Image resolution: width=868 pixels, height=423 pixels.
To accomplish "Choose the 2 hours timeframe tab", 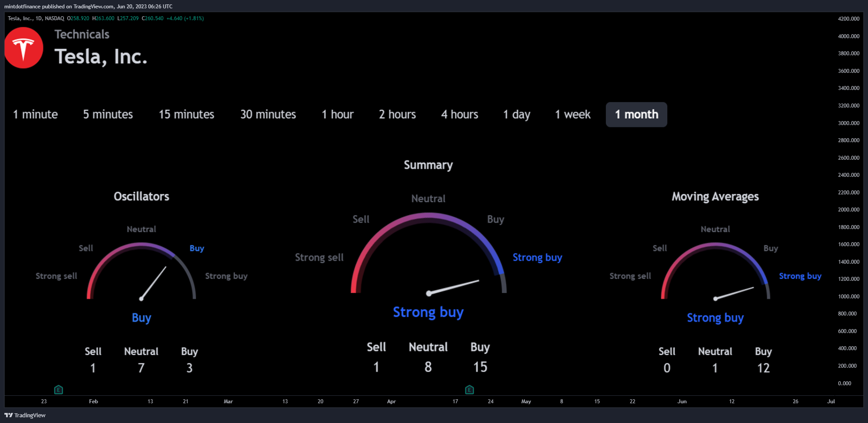I will tap(397, 115).
